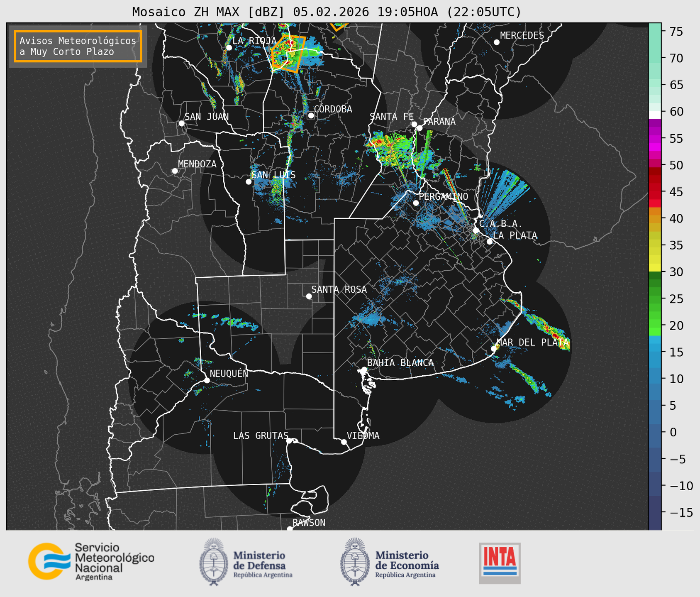Select the CÓRDOBA city marker

pyautogui.click(x=311, y=115)
